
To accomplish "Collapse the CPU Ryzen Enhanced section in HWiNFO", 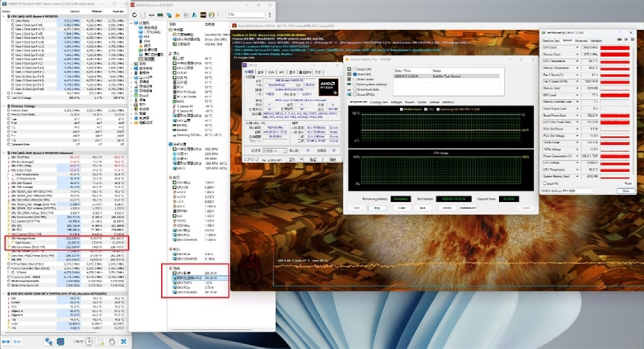I will pyautogui.click(x=4, y=152).
